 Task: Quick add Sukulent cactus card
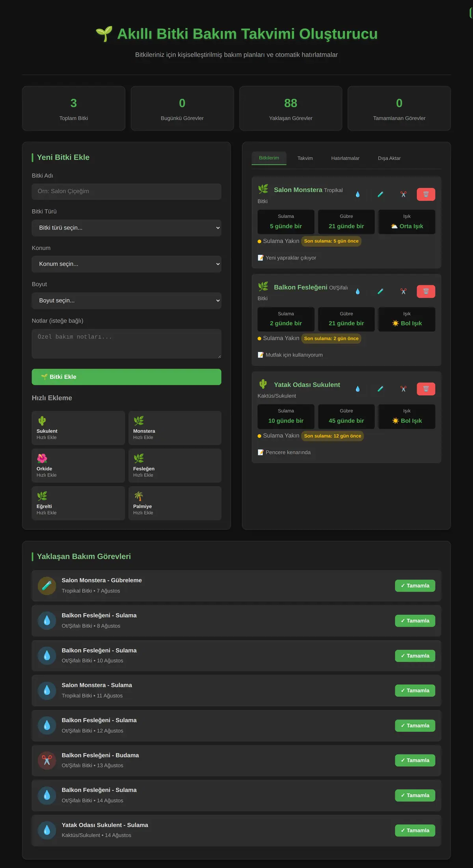click(78, 428)
